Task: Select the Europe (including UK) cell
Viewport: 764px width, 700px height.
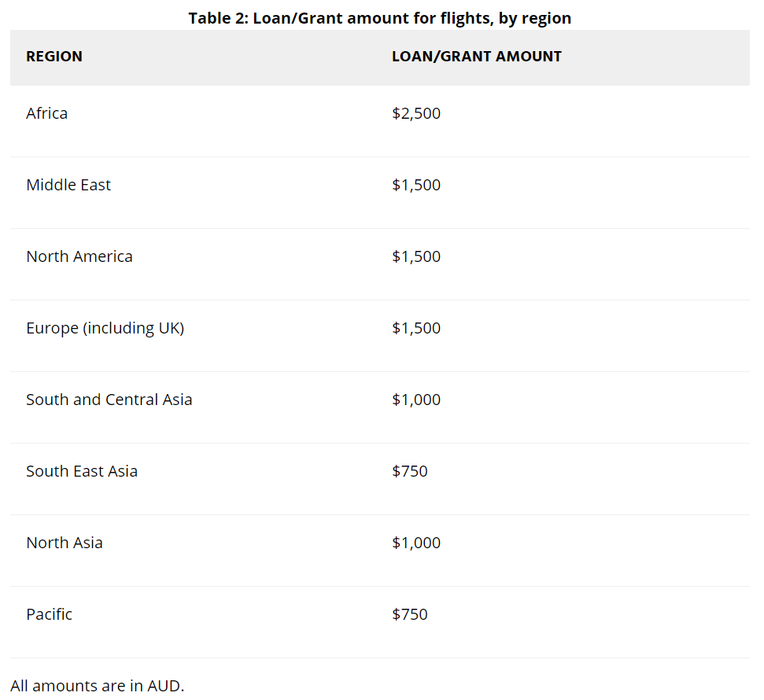Action: pyautogui.click(x=105, y=328)
